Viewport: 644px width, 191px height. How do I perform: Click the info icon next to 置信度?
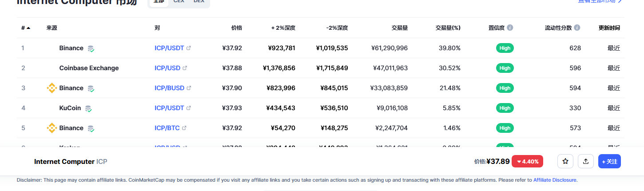tap(510, 28)
